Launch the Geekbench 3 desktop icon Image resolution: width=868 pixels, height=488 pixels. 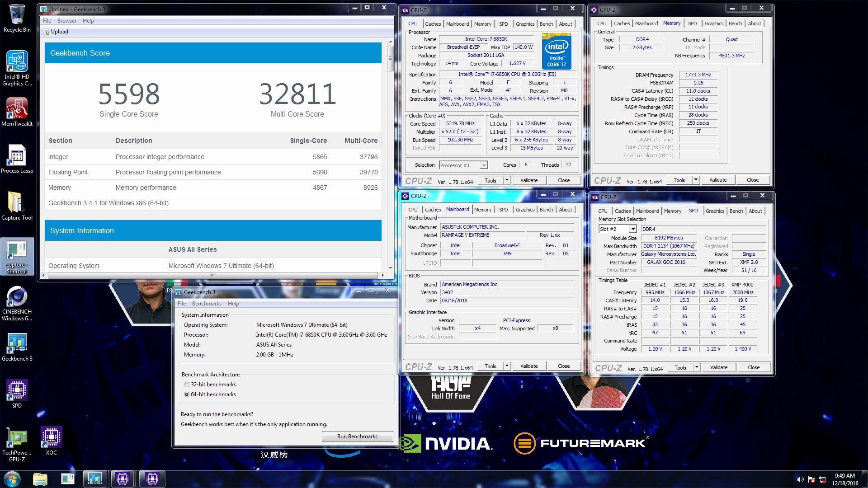[x=17, y=347]
